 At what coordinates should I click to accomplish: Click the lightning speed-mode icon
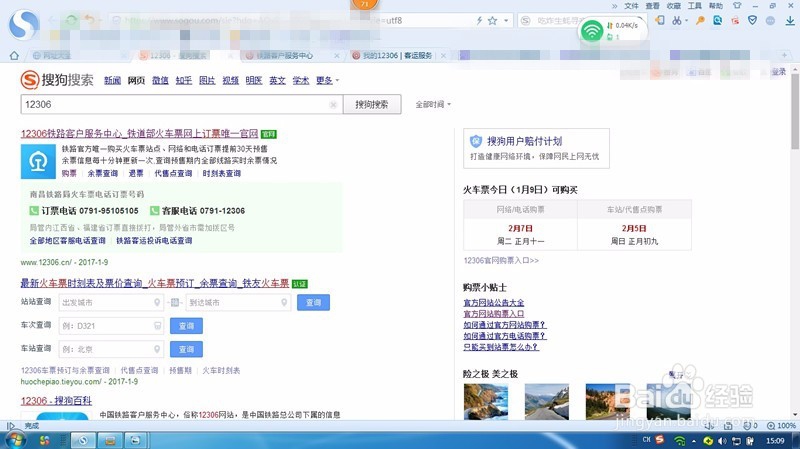(x=479, y=21)
